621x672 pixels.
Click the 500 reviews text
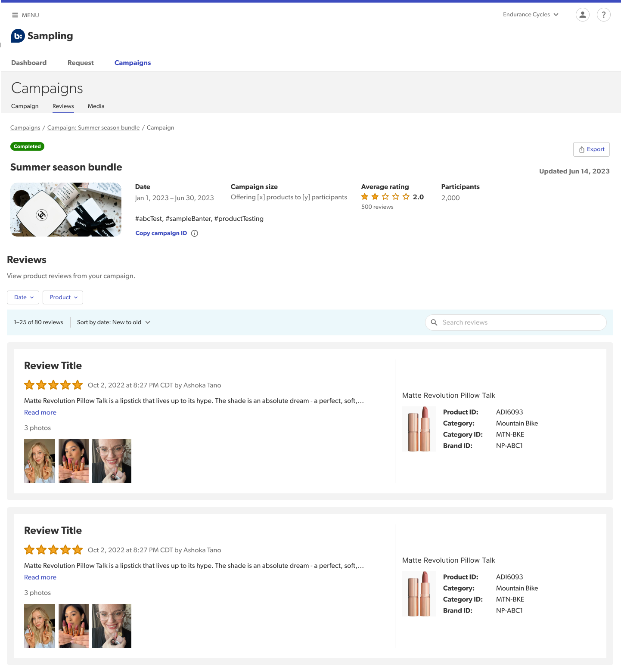377,207
